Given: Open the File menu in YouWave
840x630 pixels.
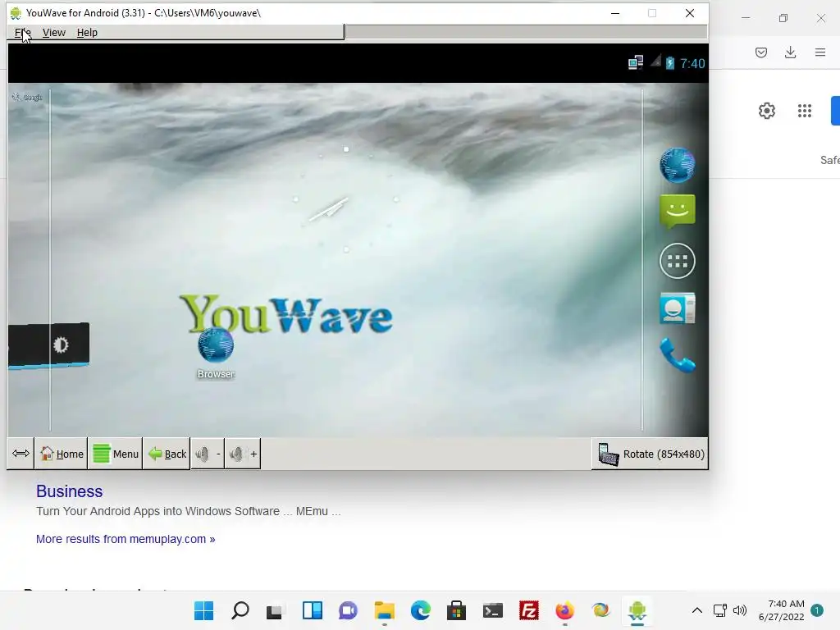Looking at the screenshot, I should pos(22,33).
